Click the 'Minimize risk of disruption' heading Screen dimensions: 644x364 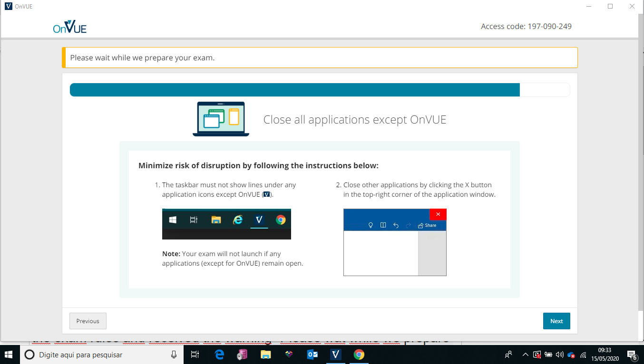[x=258, y=166]
